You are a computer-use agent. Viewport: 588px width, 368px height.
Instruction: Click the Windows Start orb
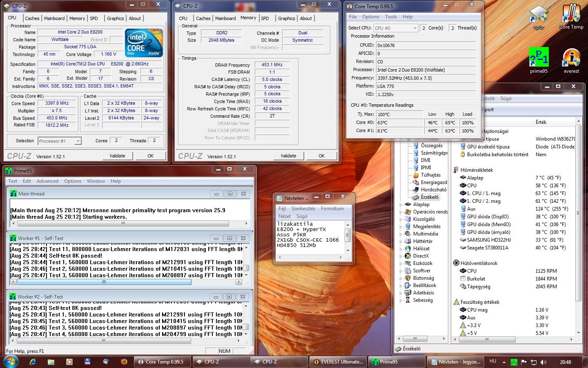(11, 361)
